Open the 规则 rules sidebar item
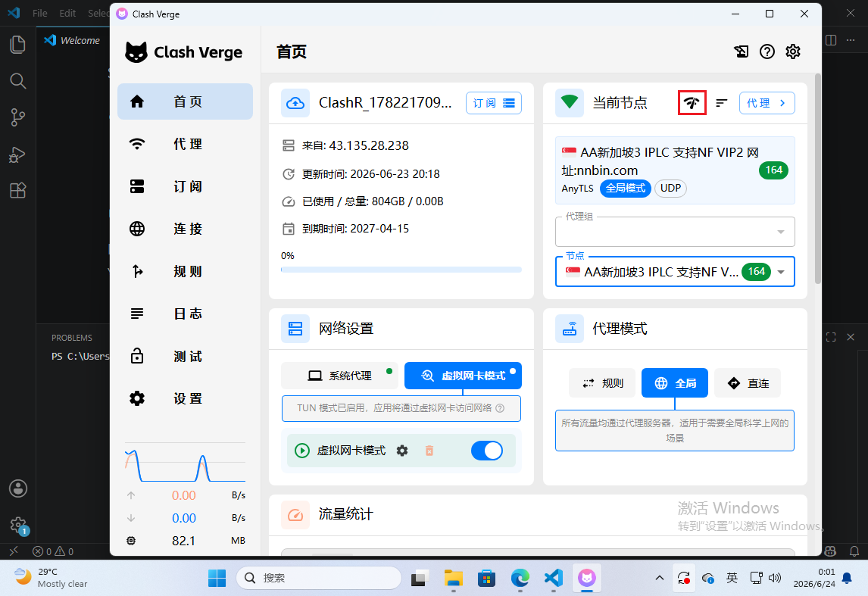This screenshot has width=868, height=596. [185, 271]
